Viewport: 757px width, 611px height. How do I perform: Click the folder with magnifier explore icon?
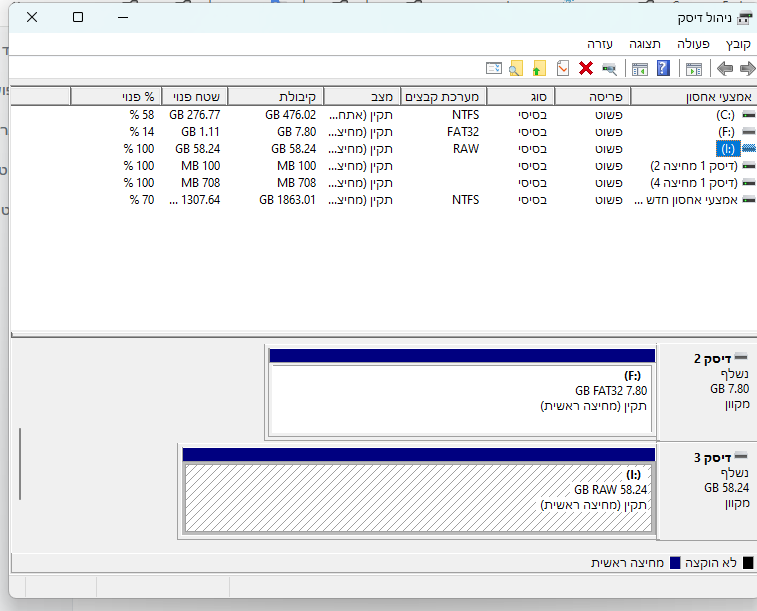pyautogui.click(x=516, y=69)
